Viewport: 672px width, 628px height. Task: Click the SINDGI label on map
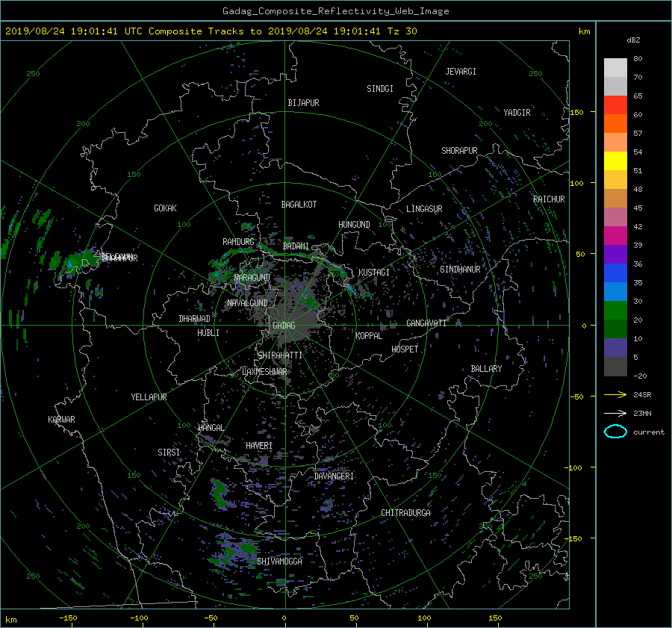(x=380, y=89)
